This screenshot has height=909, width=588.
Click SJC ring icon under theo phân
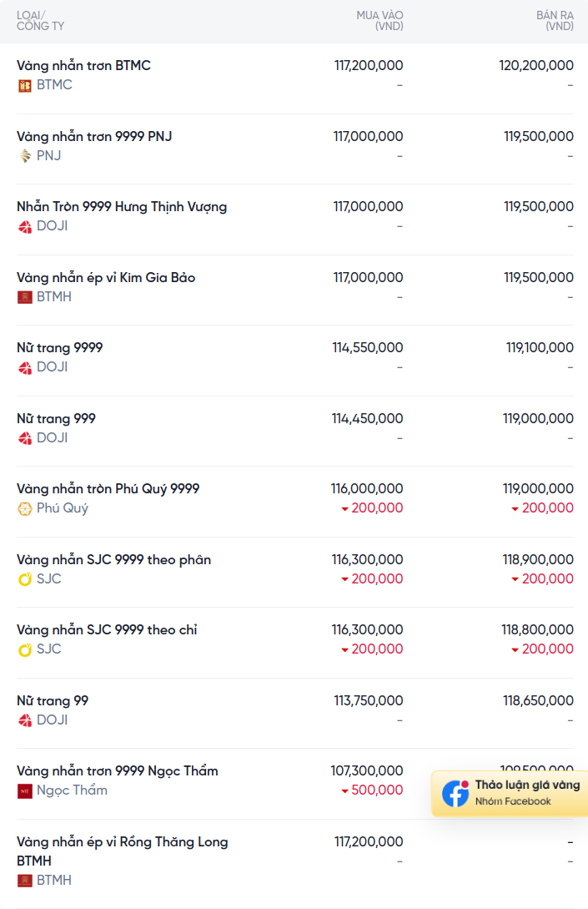click(24, 579)
